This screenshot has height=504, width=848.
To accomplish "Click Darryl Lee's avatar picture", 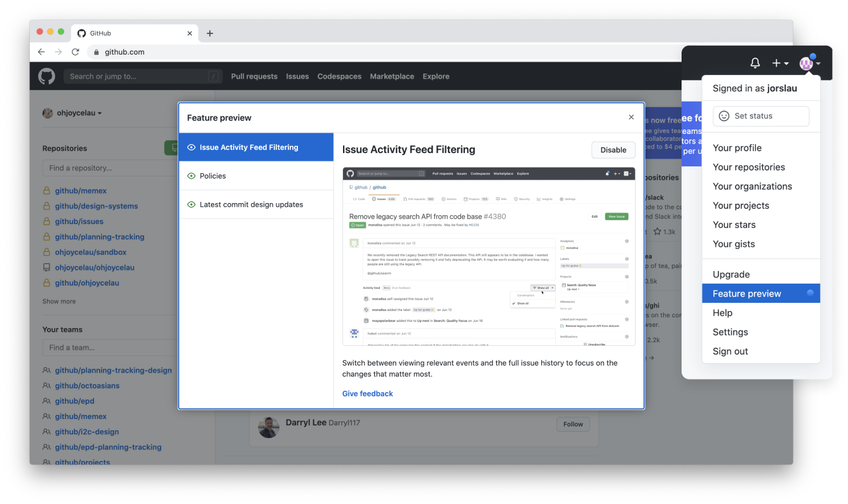I will pos(269,427).
